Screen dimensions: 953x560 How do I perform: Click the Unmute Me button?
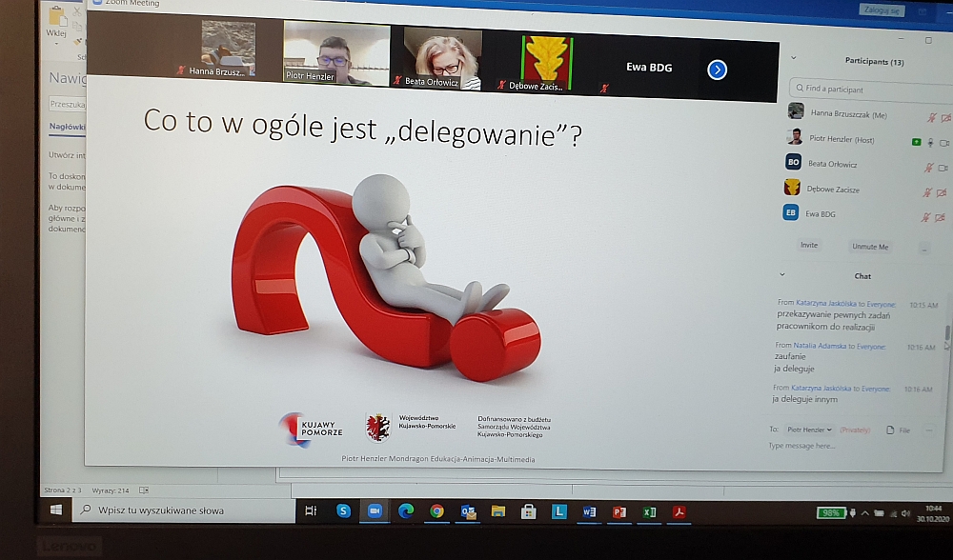pyautogui.click(x=870, y=247)
